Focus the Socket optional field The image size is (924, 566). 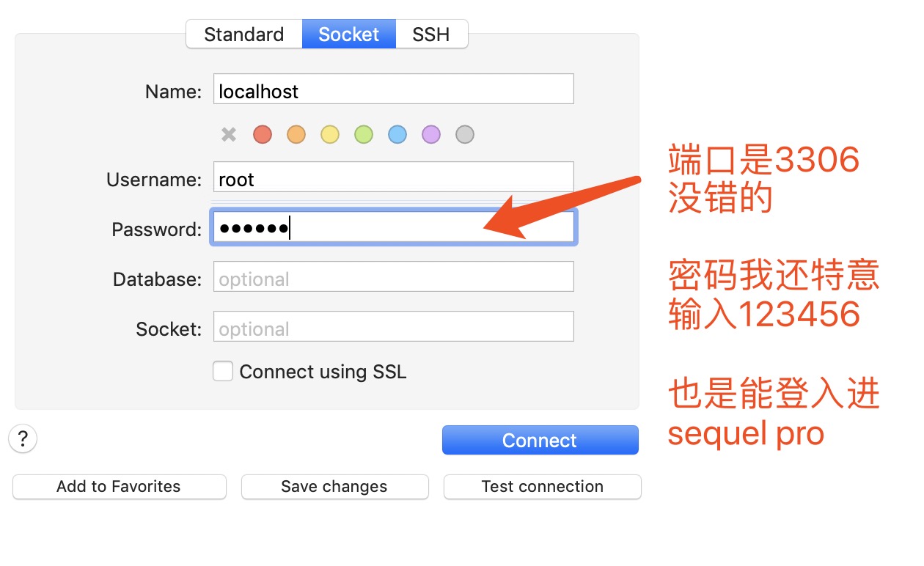[393, 326]
